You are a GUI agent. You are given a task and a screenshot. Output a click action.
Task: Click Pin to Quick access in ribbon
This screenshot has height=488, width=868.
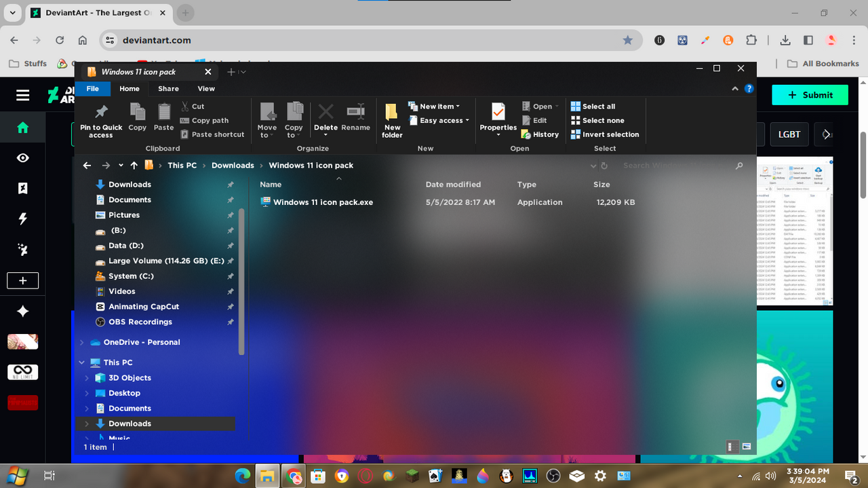[x=101, y=121]
